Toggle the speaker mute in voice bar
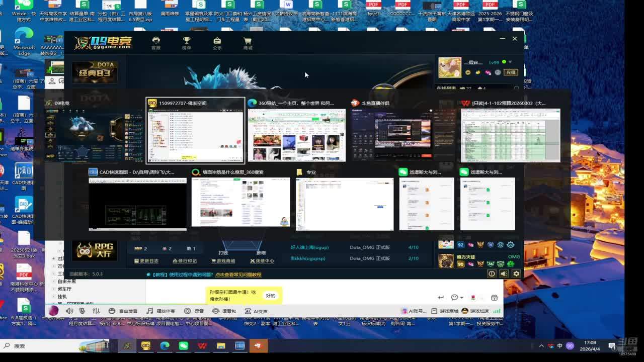 [69, 311]
